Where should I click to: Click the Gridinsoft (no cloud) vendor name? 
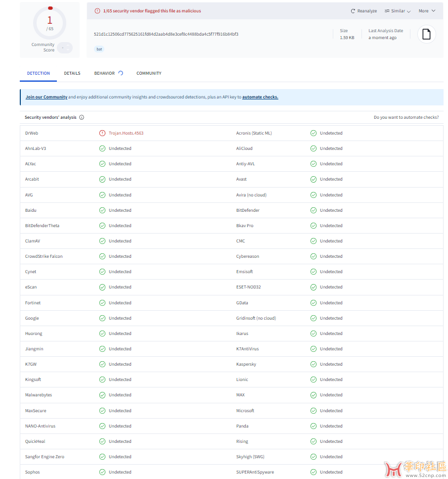pyautogui.click(x=256, y=318)
